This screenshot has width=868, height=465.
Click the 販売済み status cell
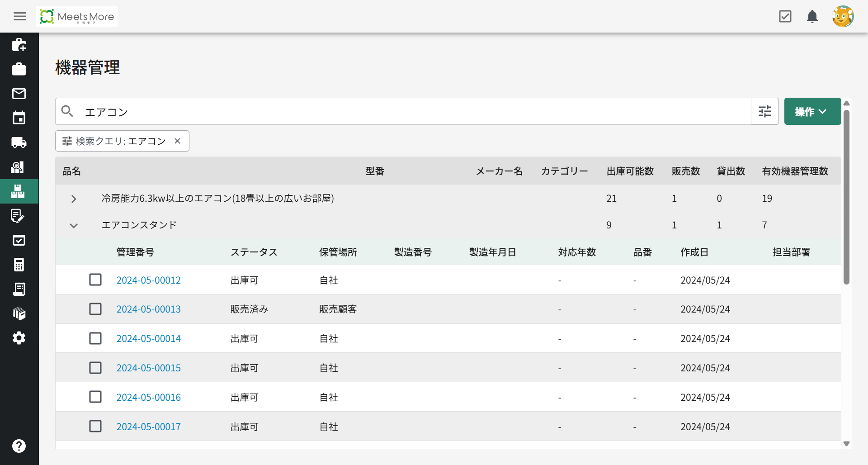click(x=249, y=309)
